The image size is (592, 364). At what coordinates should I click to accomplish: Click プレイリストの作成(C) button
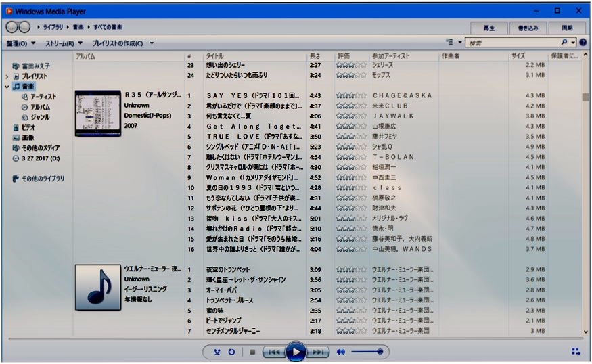(118, 43)
